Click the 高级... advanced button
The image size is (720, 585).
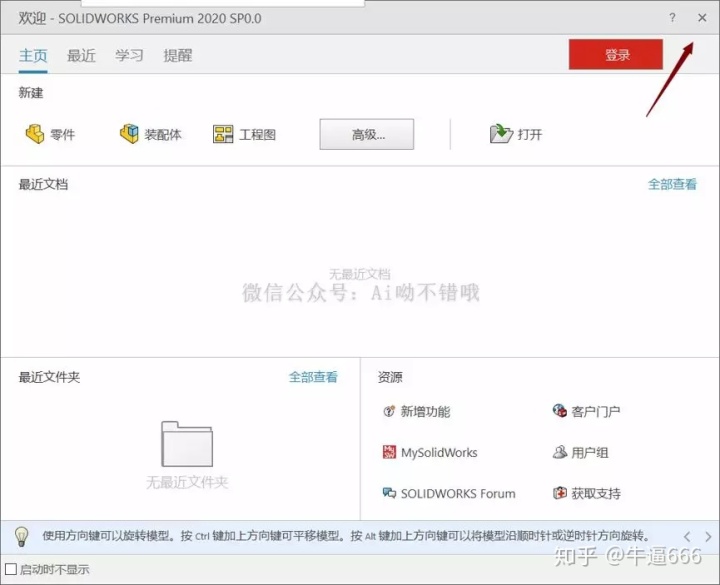pos(367,135)
